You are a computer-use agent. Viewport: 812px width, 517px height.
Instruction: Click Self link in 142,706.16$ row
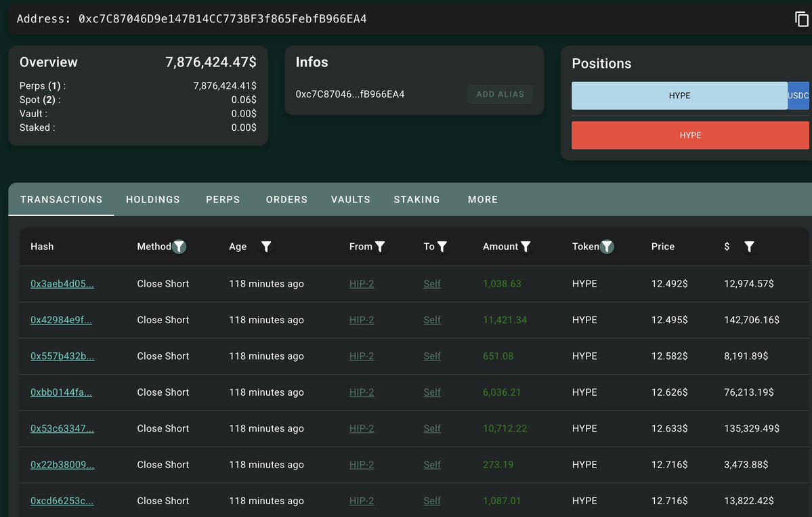coord(432,320)
